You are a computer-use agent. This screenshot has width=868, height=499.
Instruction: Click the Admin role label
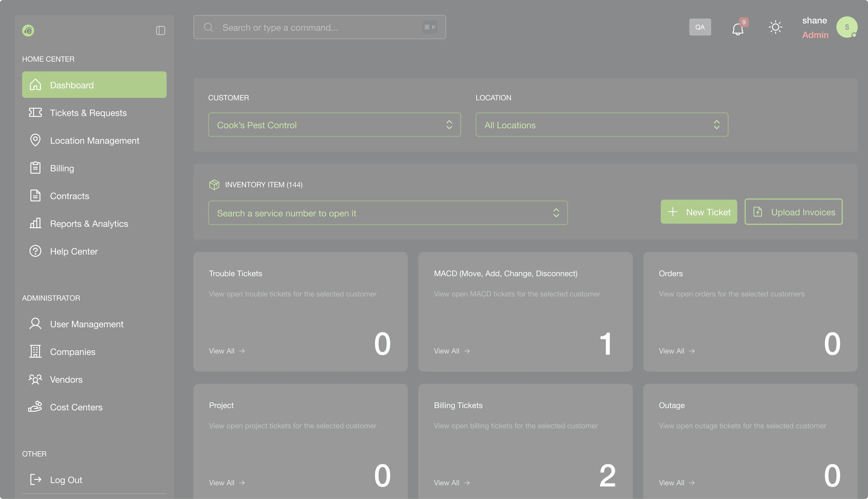tap(815, 35)
